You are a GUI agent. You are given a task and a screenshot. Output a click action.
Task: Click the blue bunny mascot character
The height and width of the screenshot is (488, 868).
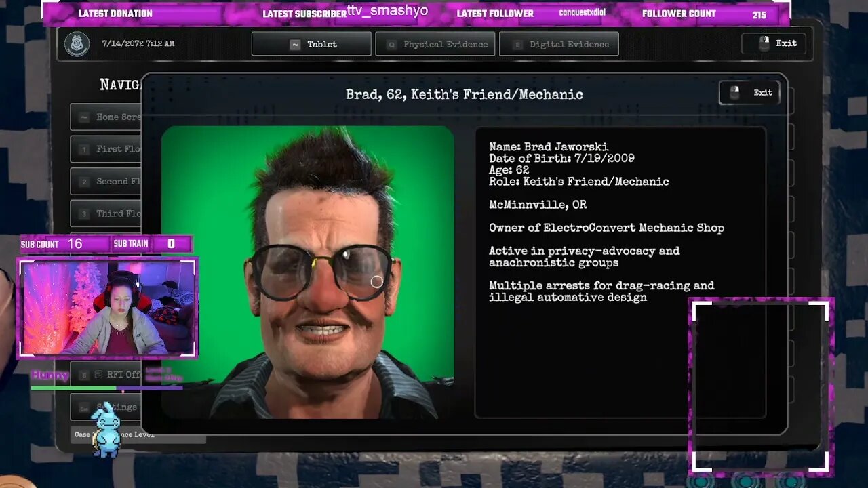(106, 429)
